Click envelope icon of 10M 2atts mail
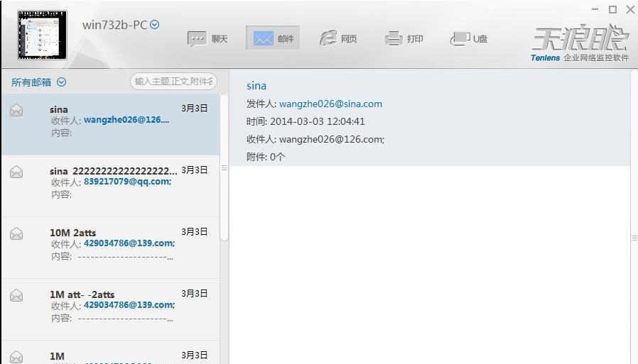The width and height of the screenshot is (638, 364). 16,234
